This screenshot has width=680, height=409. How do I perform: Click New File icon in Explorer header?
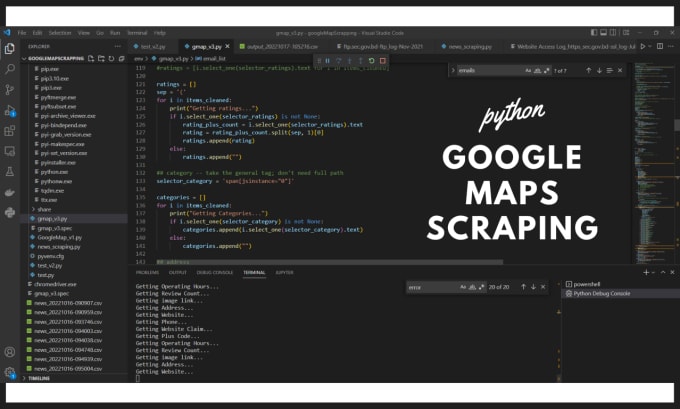coord(91,59)
